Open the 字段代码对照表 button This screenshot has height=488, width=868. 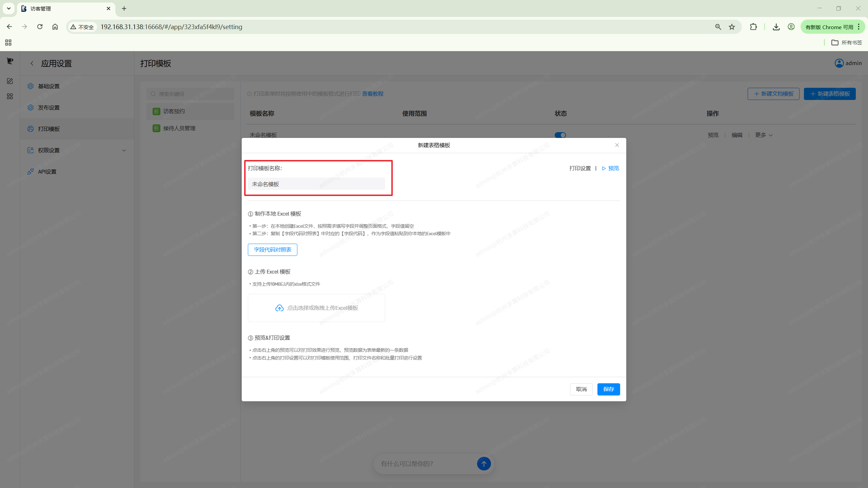tap(272, 250)
